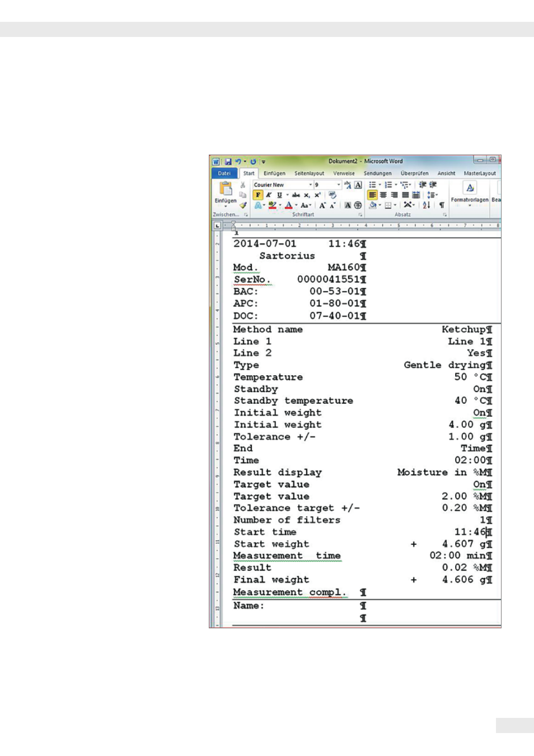Image resolution: width=534 pixels, height=756 pixels.
Task: Open the Ansicht tab
Action: 447,174
